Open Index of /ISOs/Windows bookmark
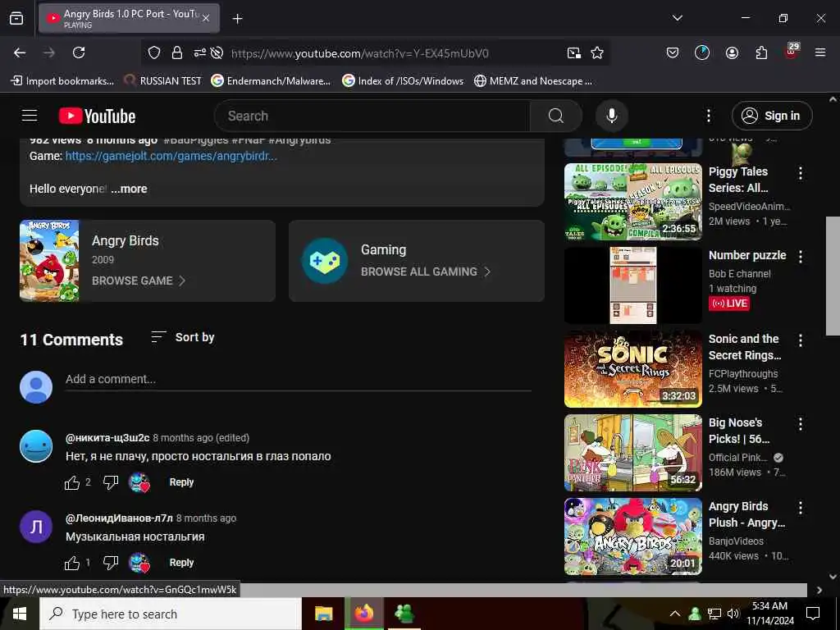The image size is (840, 630). (x=403, y=81)
